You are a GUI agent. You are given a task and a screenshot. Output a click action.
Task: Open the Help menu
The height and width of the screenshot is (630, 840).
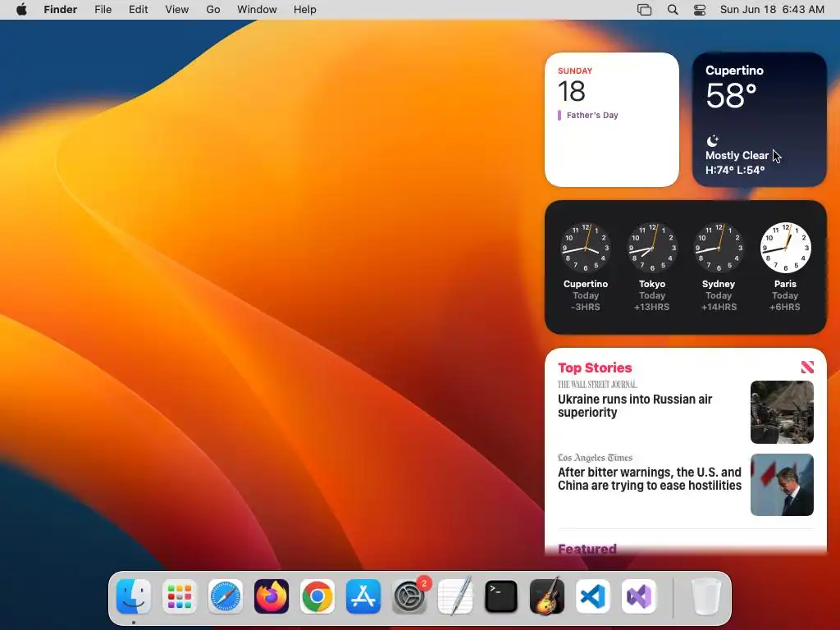(x=305, y=10)
